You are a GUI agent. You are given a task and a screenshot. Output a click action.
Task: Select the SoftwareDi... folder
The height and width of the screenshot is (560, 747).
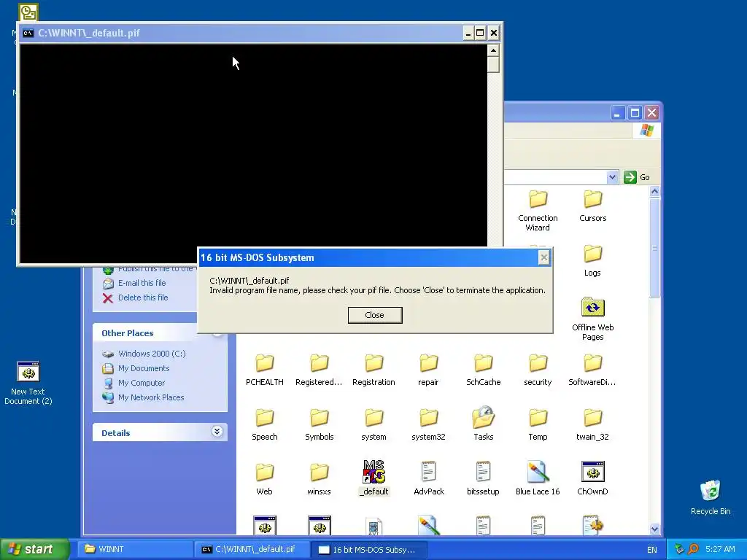(592, 370)
